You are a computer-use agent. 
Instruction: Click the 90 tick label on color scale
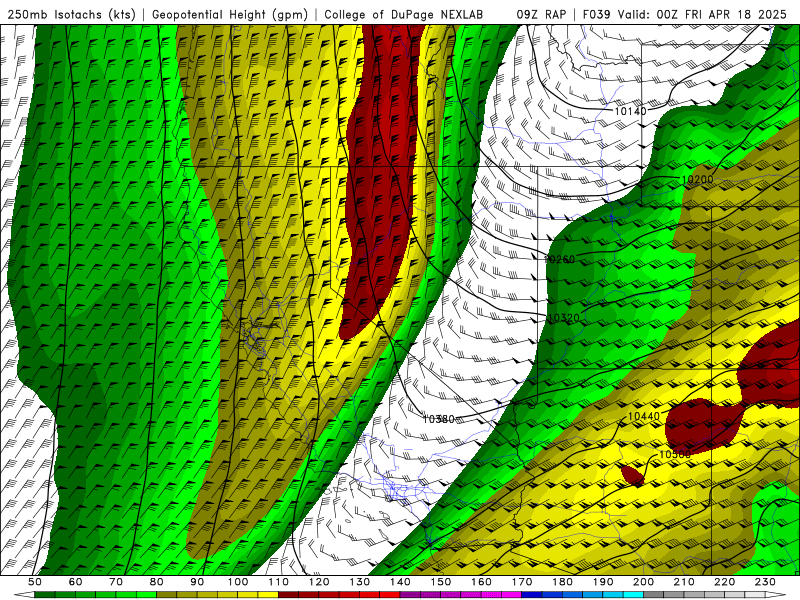(x=197, y=582)
